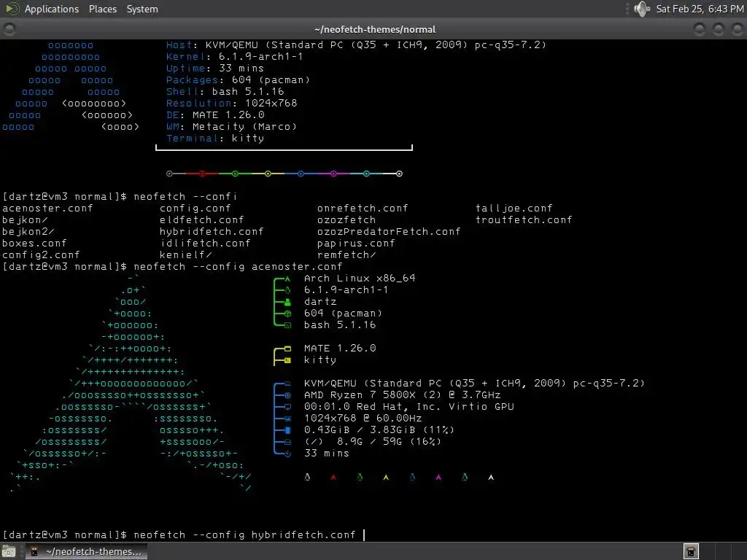Click the 'WM: Metacity (Marco)' line
Image resolution: width=747 pixels, height=560 pixels.
click(x=231, y=127)
